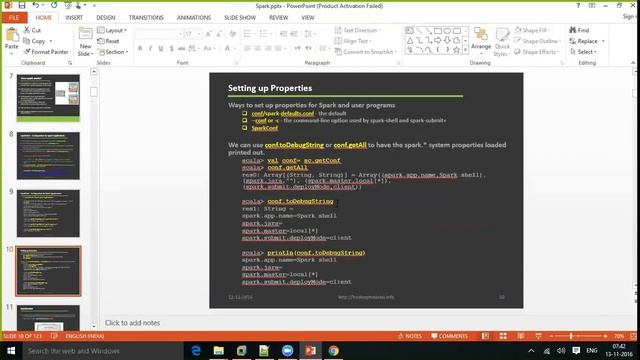Open Shape Fill dropdown
Viewport: 640px width, 360px height.
click(x=532, y=30)
